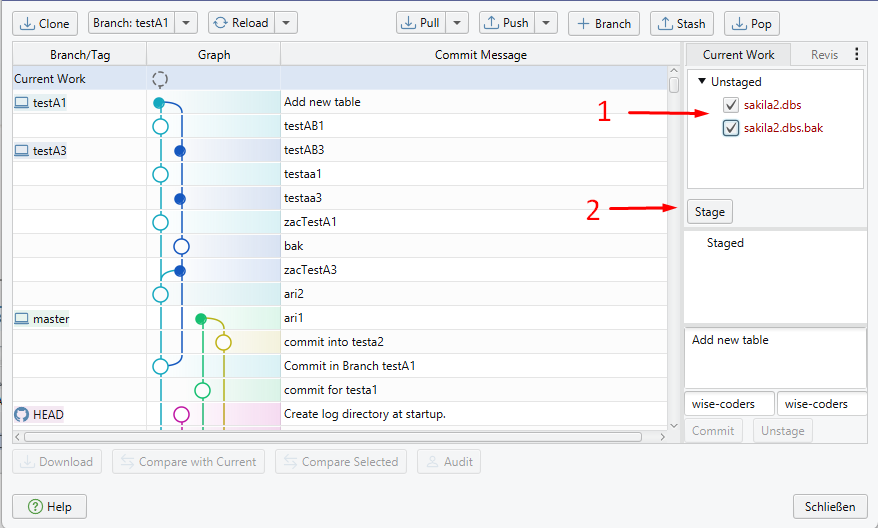
Task: Click the Stage button
Action: coord(709,212)
